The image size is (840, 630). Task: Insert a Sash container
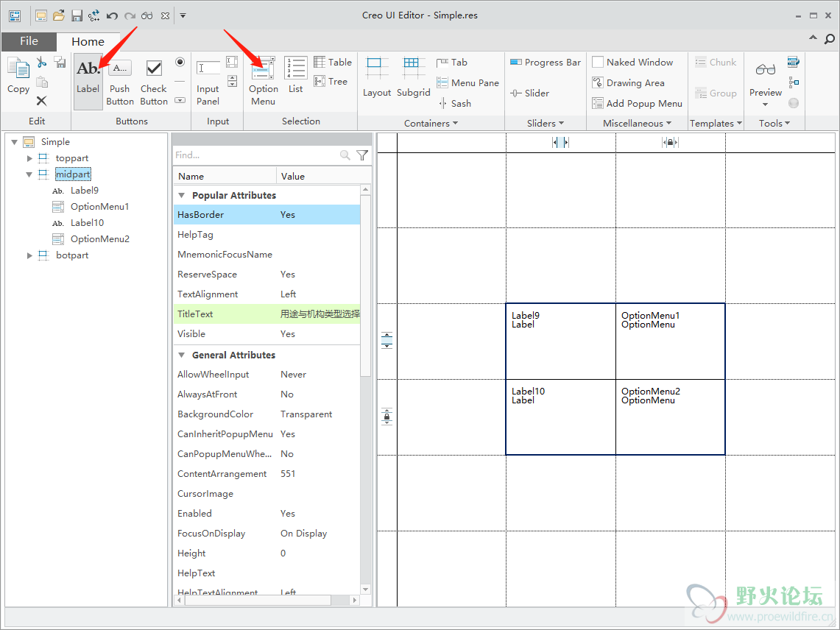point(454,103)
